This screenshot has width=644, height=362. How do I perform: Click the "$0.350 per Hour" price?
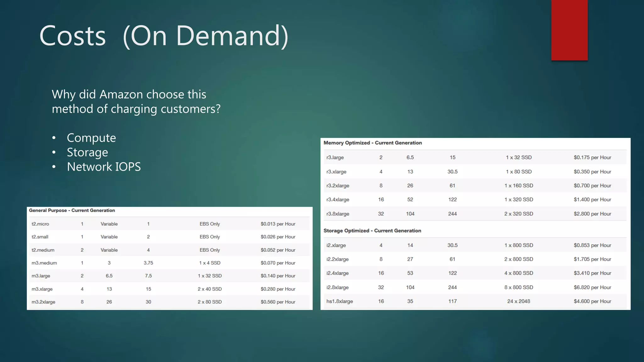click(x=592, y=172)
